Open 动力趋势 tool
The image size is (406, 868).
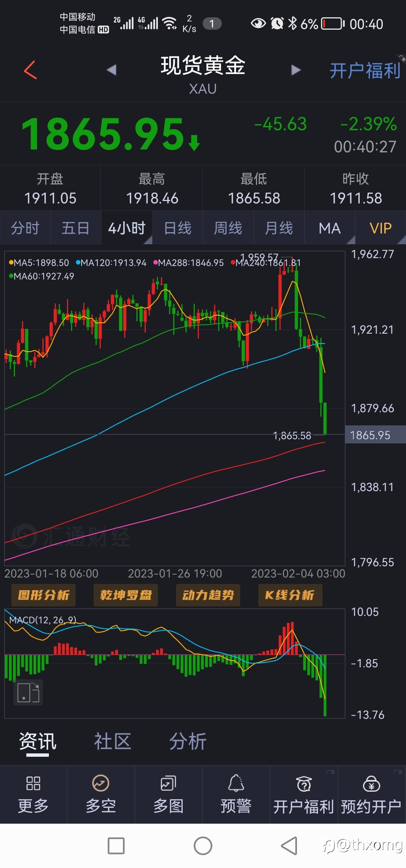(x=208, y=595)
